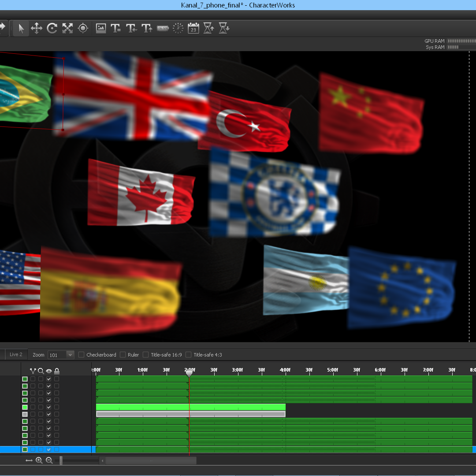Click the timeline playhead marker at 2:00f
The width and height of the screenshot is (476, 476).
189,373
